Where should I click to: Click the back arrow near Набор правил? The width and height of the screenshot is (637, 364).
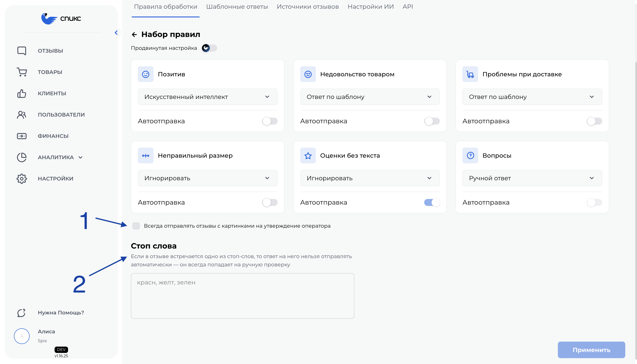[134, 35]
